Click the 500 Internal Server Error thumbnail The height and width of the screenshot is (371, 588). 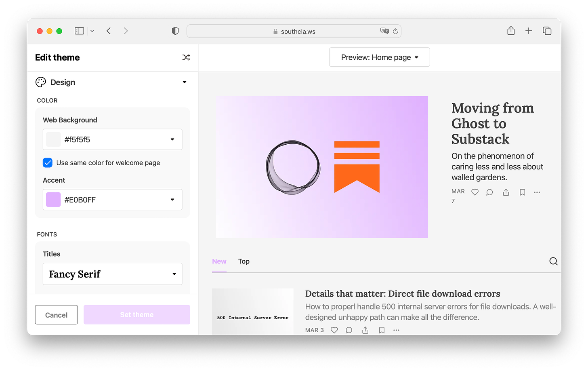point(253,311)
